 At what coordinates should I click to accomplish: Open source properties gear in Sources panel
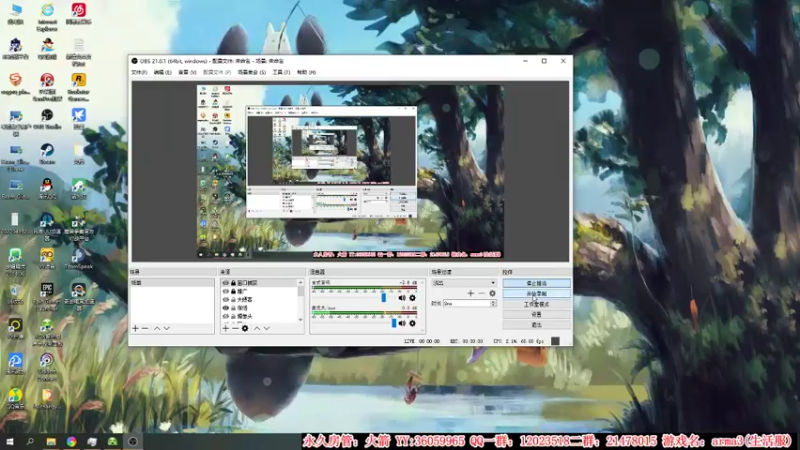click(245, 329)
